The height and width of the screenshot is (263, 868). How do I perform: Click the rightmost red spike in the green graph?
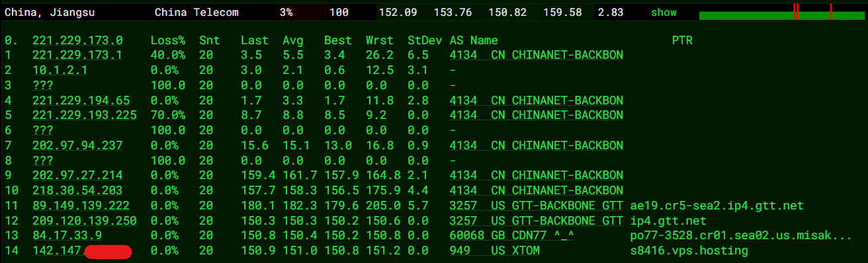(830, 12)
